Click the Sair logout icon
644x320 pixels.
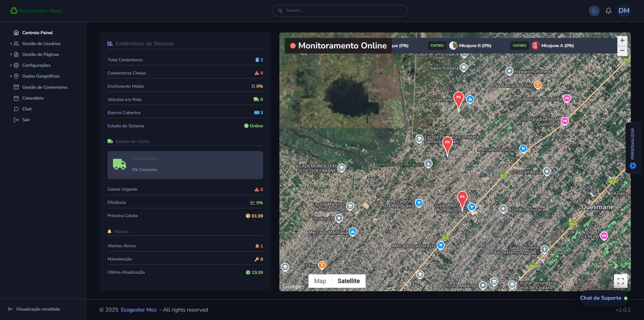coord(16,120)
